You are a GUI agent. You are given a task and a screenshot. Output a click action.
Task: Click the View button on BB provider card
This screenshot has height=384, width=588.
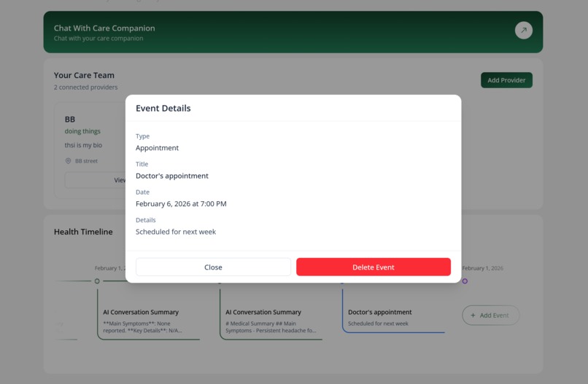click(96, 180)
